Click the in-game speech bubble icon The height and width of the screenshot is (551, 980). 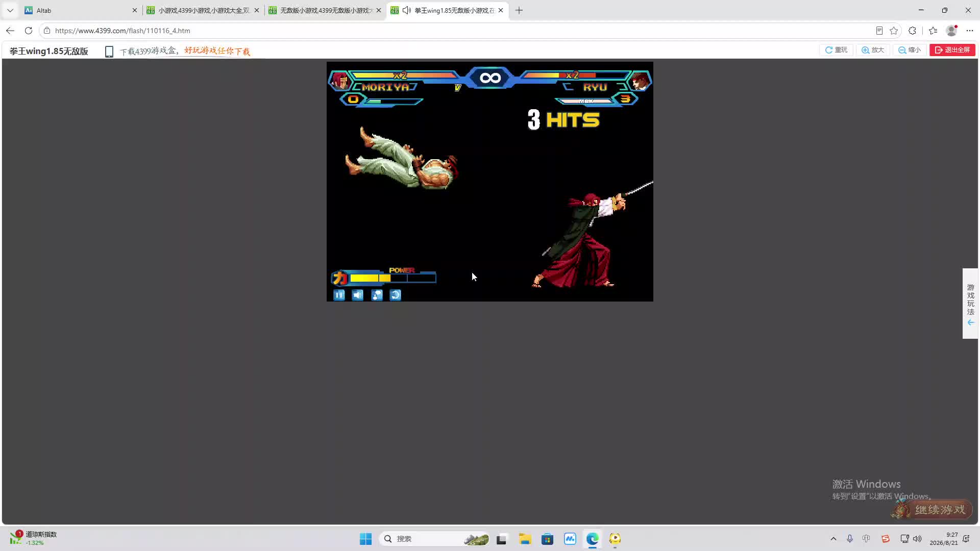point(377,295)
